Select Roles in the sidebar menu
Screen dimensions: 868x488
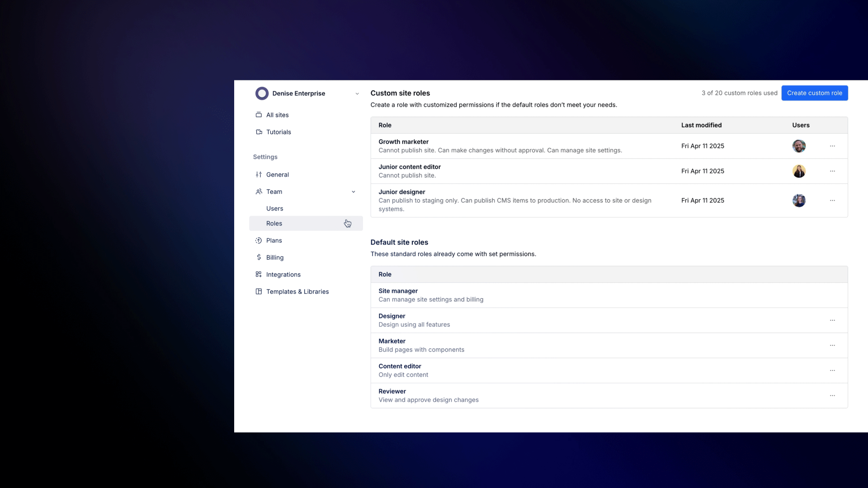[x=274, y=223]
